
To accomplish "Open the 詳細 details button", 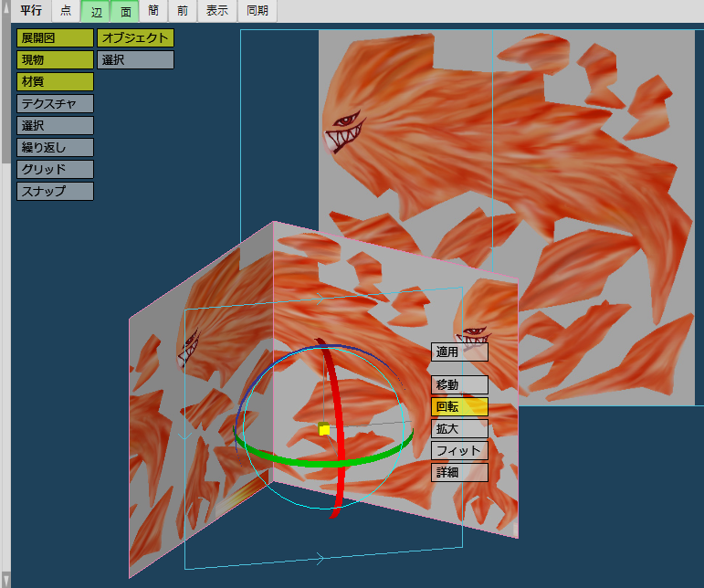I will 460,472.
